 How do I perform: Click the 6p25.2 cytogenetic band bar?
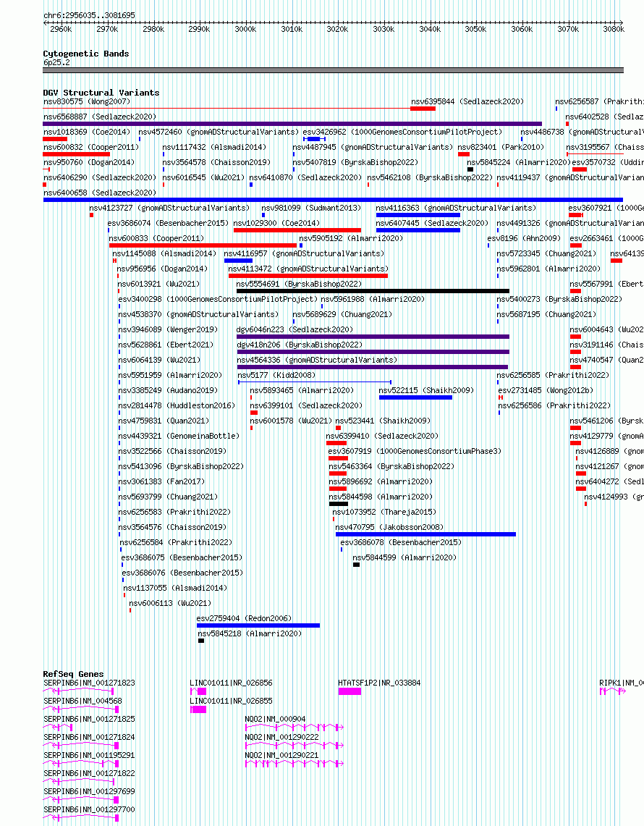(x=334, y=70)
